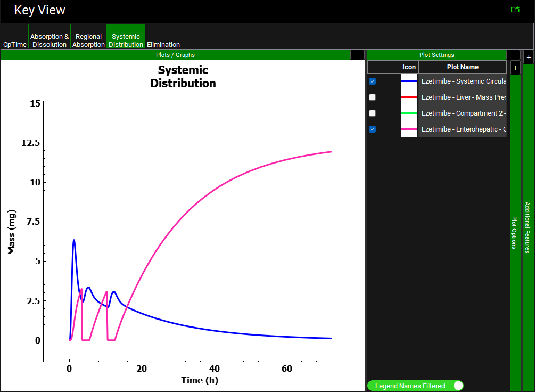Expand the Additional Features side panel

(528, 58)
